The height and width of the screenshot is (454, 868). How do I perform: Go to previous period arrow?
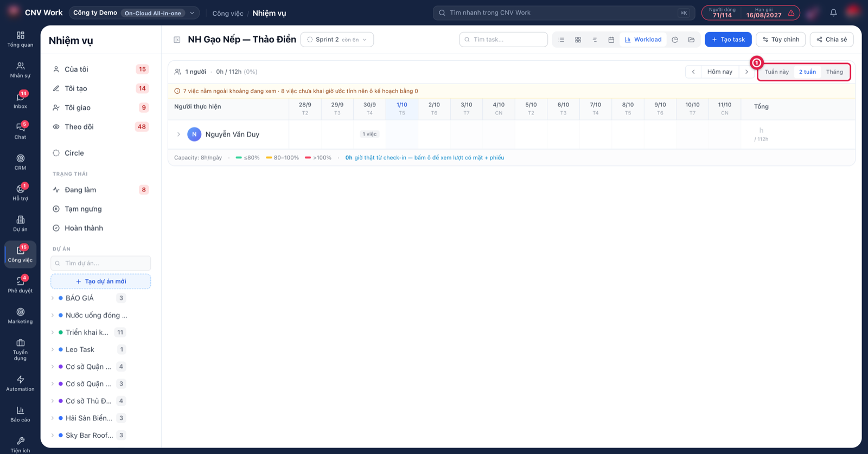point(693,72)
